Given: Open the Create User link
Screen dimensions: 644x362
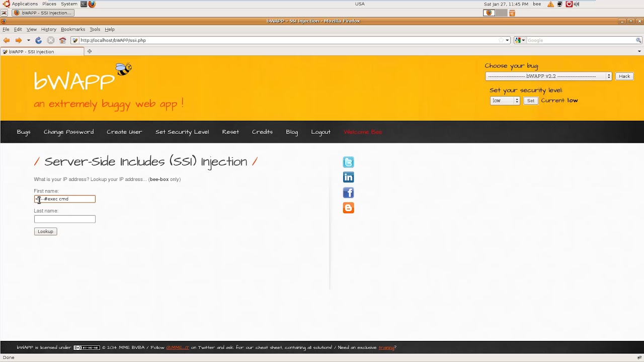Looking at the screenshot, I should pyautogui.click(x=124, y=132).
